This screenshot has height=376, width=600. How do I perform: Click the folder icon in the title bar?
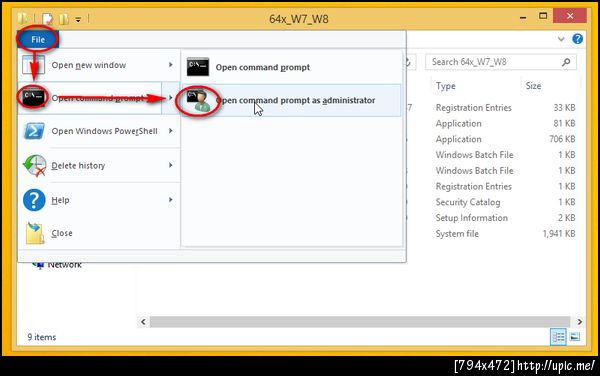point(23,18)
